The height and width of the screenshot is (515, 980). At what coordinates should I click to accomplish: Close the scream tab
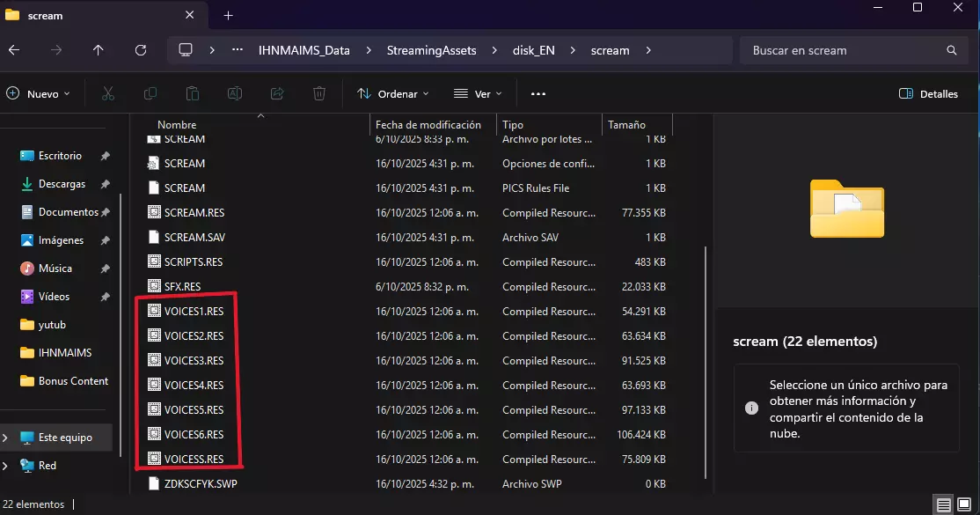coord(189,15)
